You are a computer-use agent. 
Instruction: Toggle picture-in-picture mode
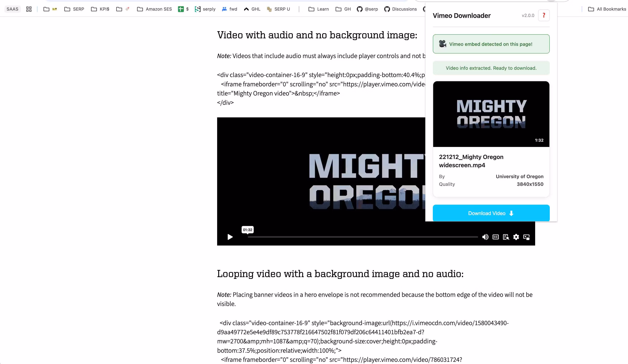526,237
